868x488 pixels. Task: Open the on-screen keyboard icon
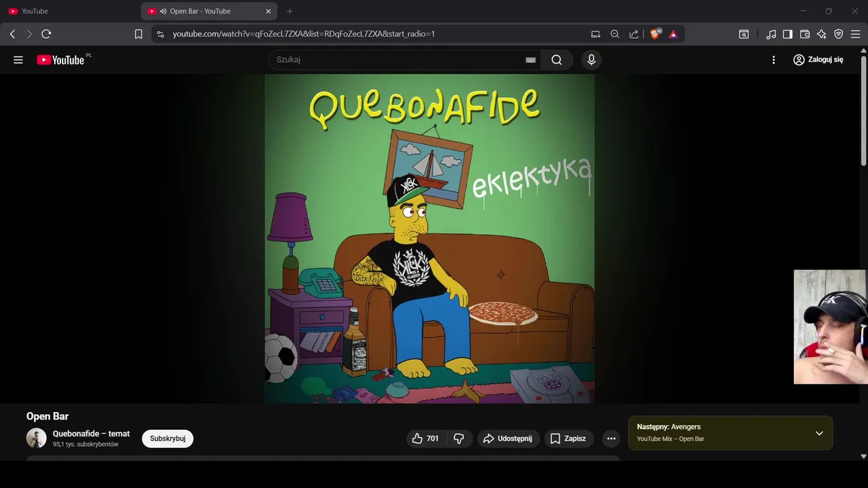pos(530,60)
